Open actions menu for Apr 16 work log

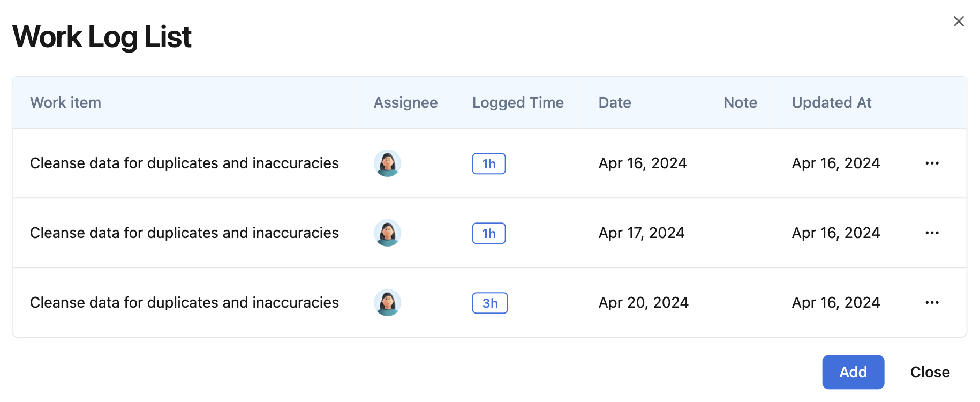click(x=932, y=163)
